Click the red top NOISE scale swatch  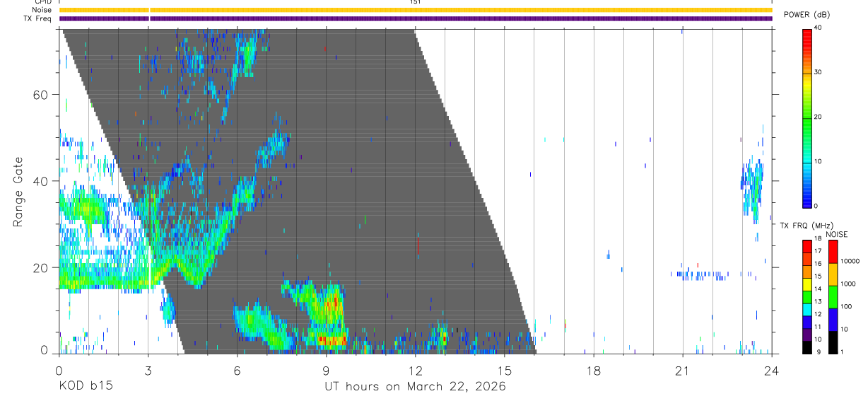click(833, 252)
